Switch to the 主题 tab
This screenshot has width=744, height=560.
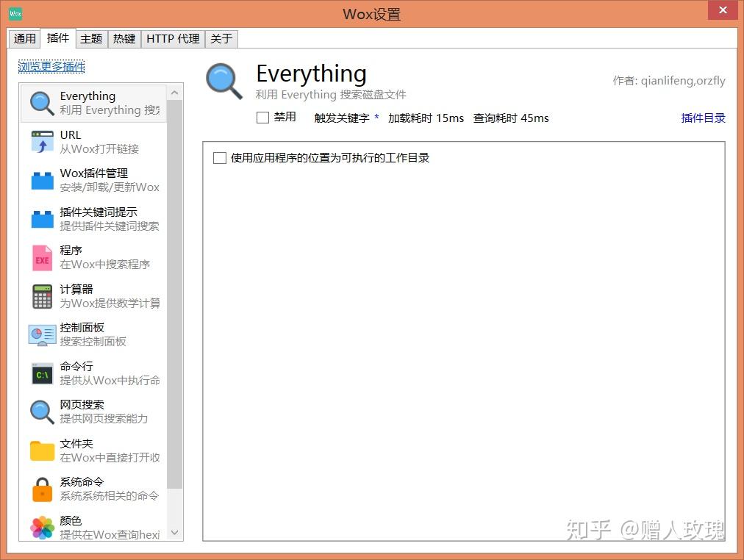click(91, 38)
